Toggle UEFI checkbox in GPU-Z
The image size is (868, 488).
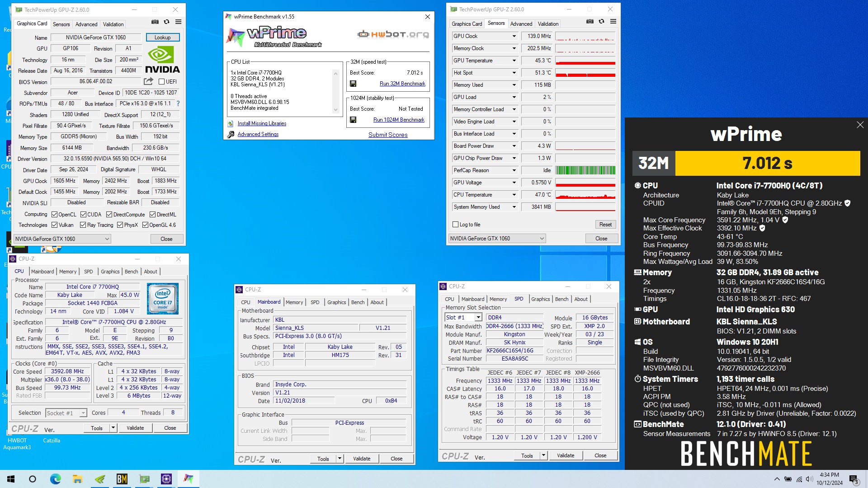161,82
